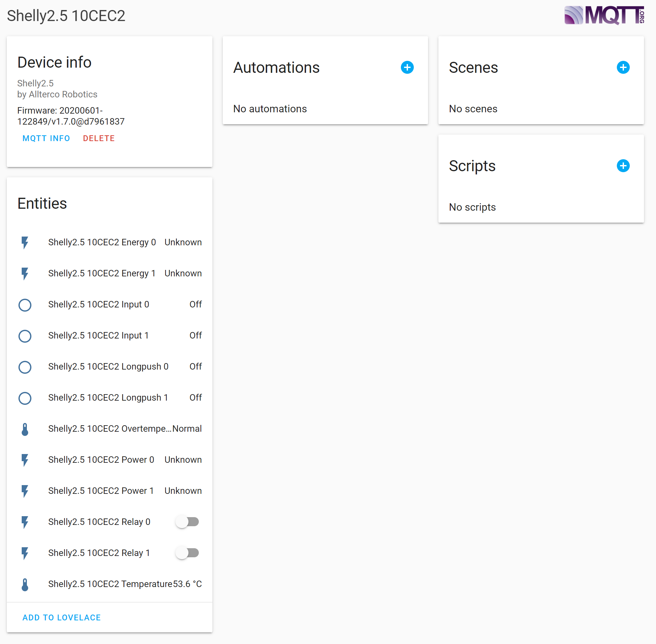Click the 'by Allterco Robotics' manufacturer text
Screen dimensions: 656x644
tap(57, 94)
